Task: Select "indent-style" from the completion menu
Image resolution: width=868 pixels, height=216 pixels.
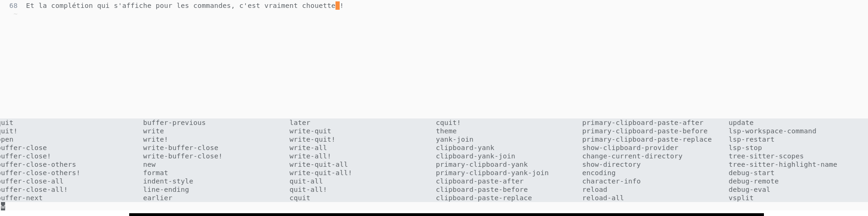Action: (168, 181)
